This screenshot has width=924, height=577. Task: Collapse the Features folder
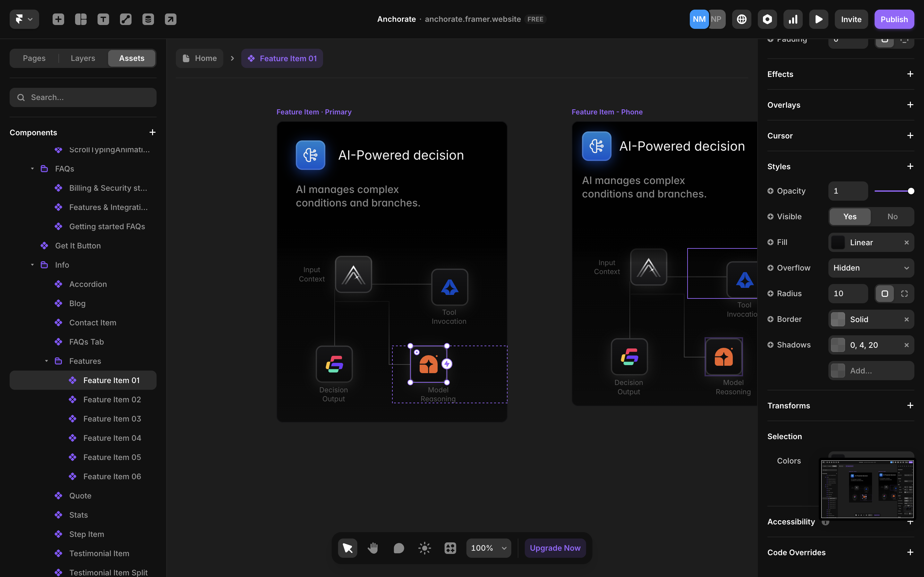47,361
